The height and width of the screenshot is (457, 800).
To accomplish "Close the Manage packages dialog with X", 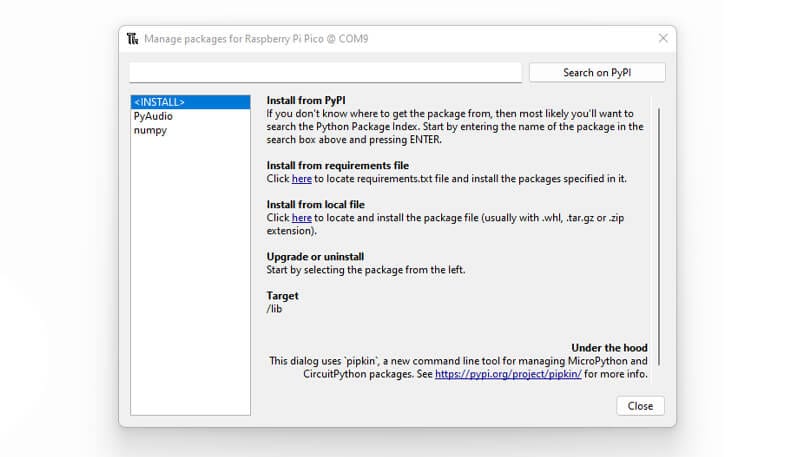I will click(663, 38).
